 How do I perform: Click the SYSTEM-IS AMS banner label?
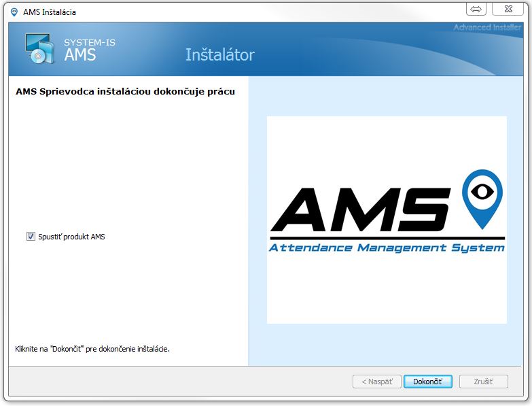[x=90, y=50]
